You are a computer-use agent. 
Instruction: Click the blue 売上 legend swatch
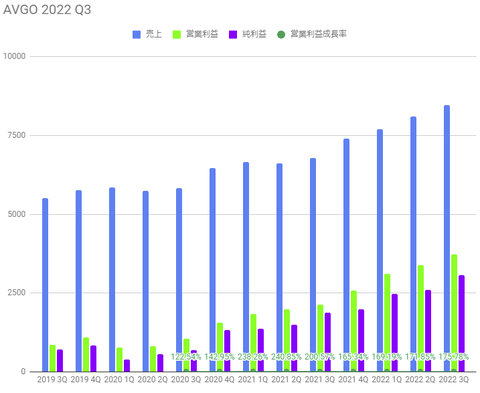pyautogui.click(x=136, y=34)
